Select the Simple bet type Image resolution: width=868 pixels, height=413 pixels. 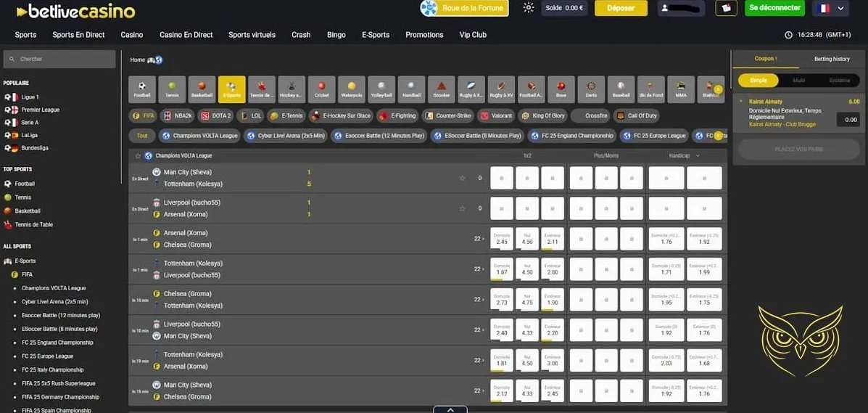[758, 81]
